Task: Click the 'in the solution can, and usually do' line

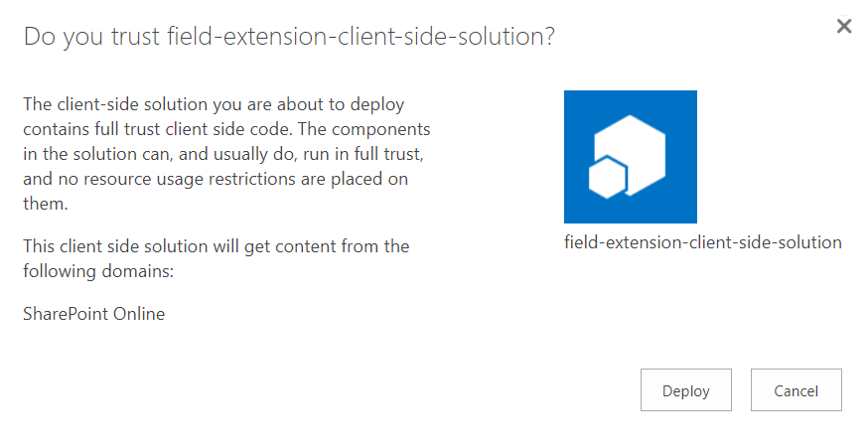Action: [223, 154]
